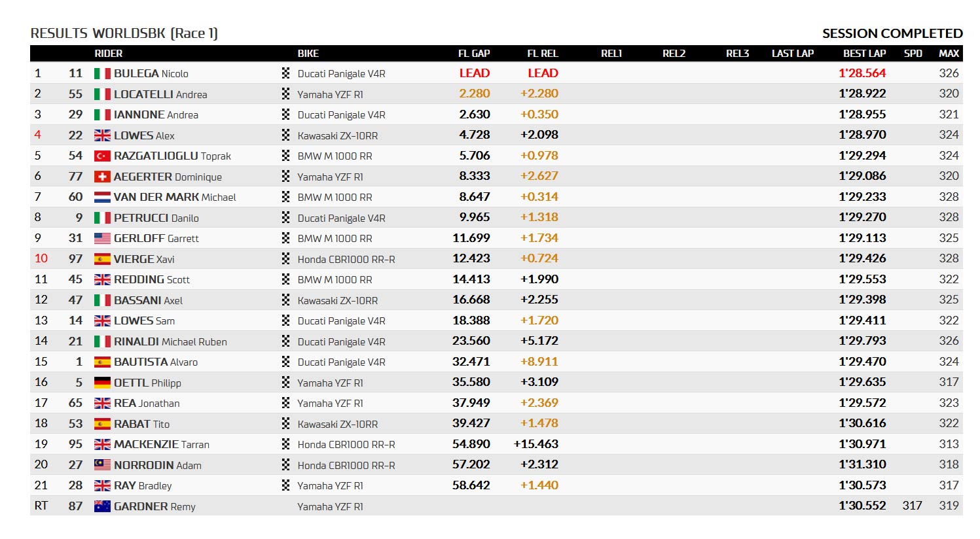
Task: Select the UK flag next to LOWES Alex
Action: click(x=102, y=135)
